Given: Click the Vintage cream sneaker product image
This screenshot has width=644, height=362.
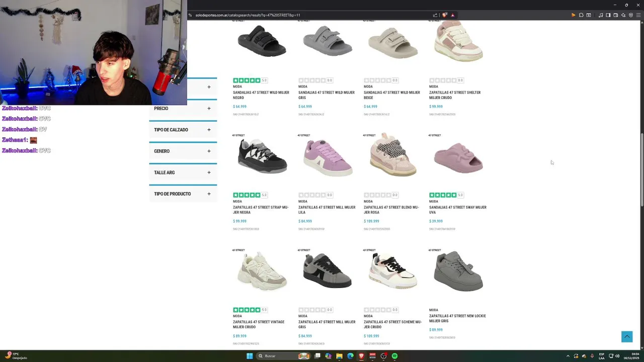Looking at the screenshot, I should (x=262, y=271).
